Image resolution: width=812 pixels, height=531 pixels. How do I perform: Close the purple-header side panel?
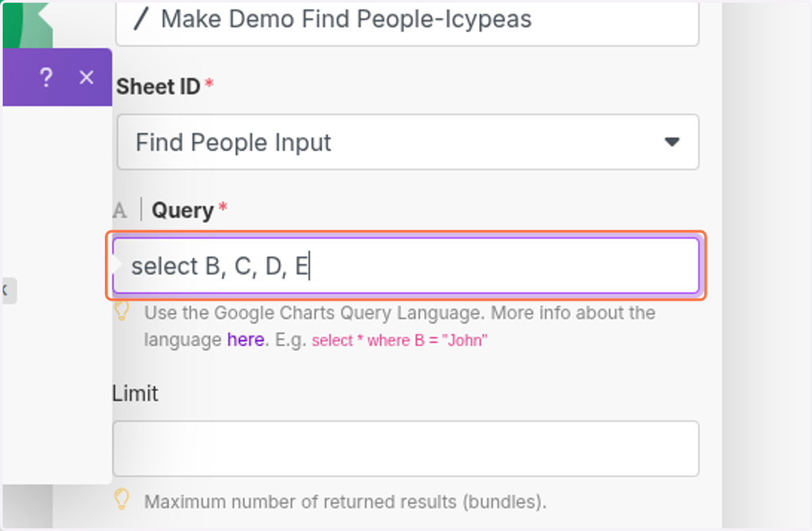86,78
